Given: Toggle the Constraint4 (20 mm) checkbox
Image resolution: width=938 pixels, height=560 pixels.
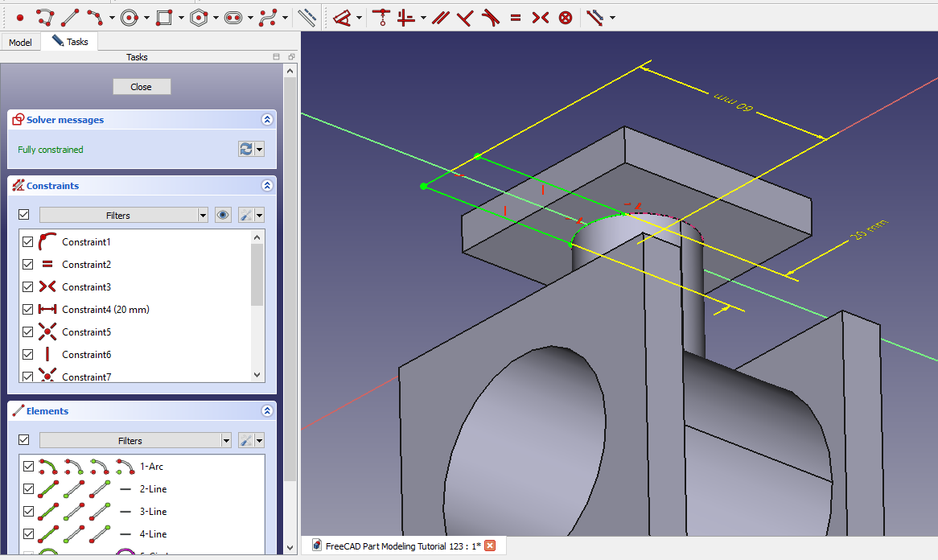Looking at the screenshot, I should [28, 309].
